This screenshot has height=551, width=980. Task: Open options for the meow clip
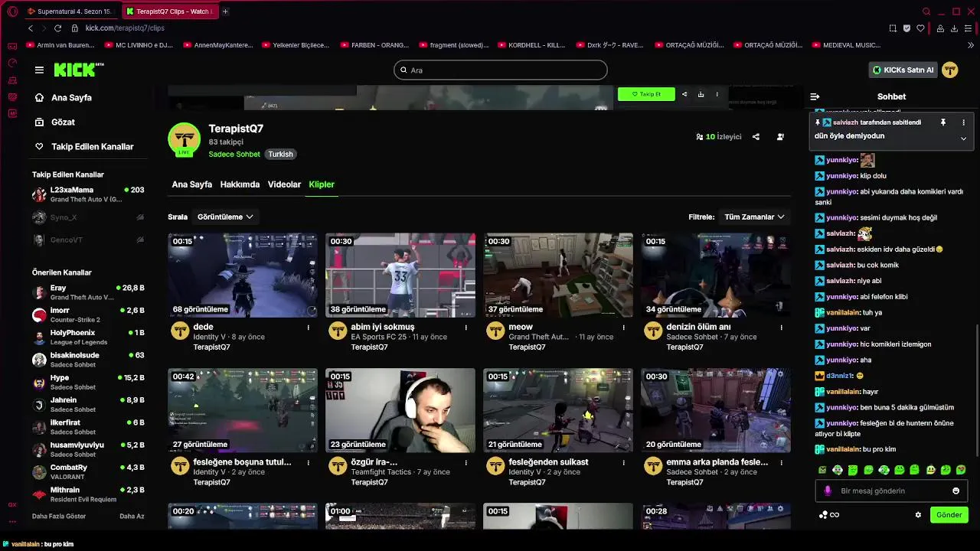(x=624, y=328)
